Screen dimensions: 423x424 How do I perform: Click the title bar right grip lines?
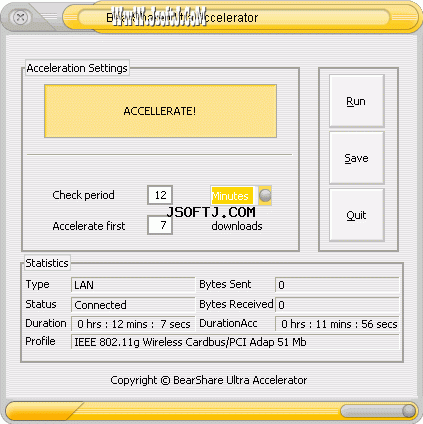404,17
